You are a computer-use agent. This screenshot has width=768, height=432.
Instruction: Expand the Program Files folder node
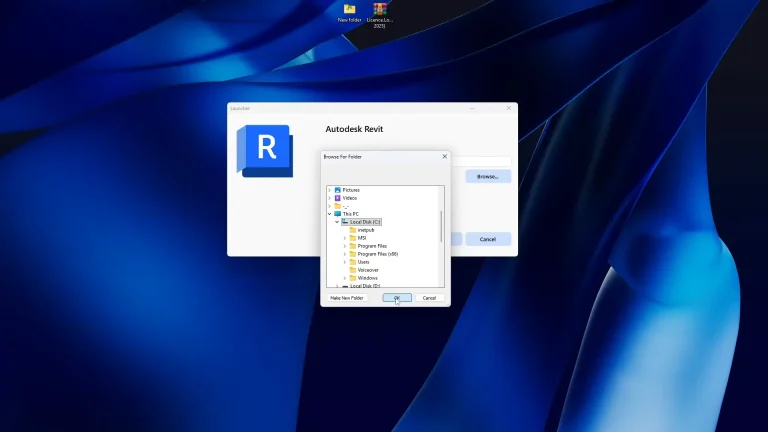pos(345,246)
